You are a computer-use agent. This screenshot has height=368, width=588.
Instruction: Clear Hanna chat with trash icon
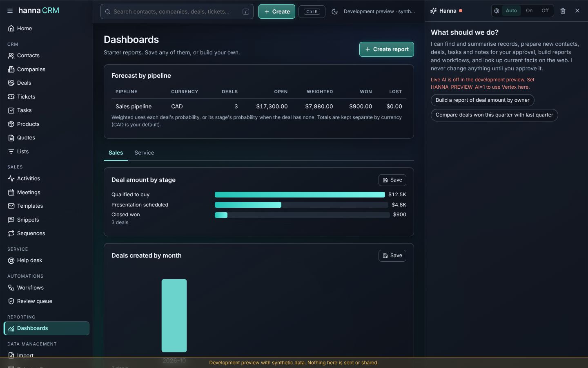pyautogui.click(x=563, y=11)
